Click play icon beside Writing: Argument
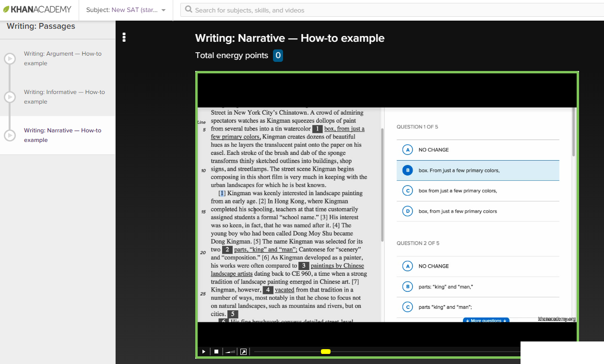This screenshot has width=604, height=364. click(10, 59)
